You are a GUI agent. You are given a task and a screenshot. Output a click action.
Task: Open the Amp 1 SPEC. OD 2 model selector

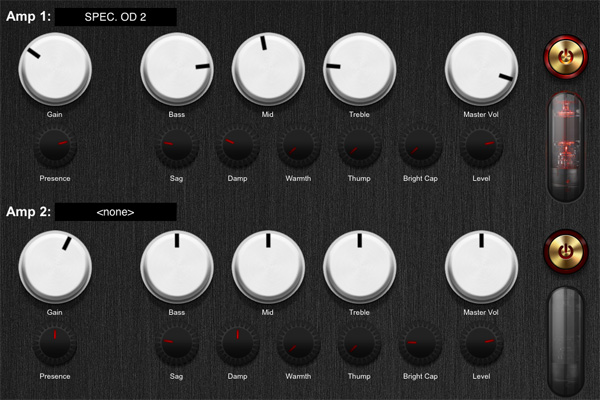pos(116,17)
